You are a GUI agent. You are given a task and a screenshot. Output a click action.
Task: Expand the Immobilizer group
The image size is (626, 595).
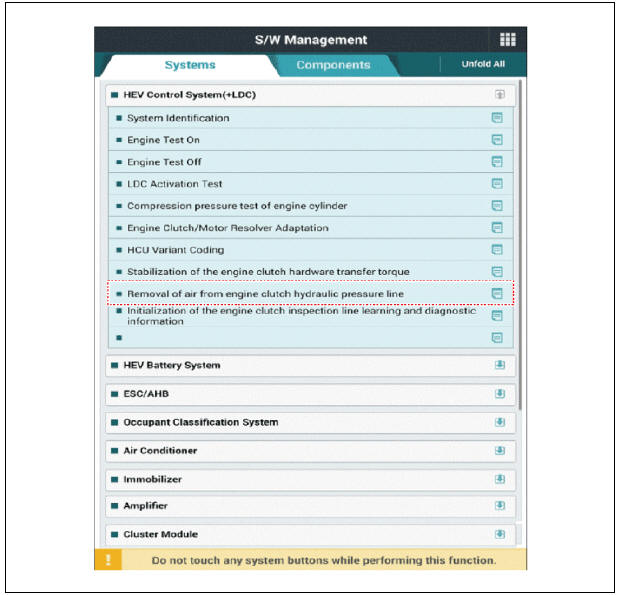[499, 479]
